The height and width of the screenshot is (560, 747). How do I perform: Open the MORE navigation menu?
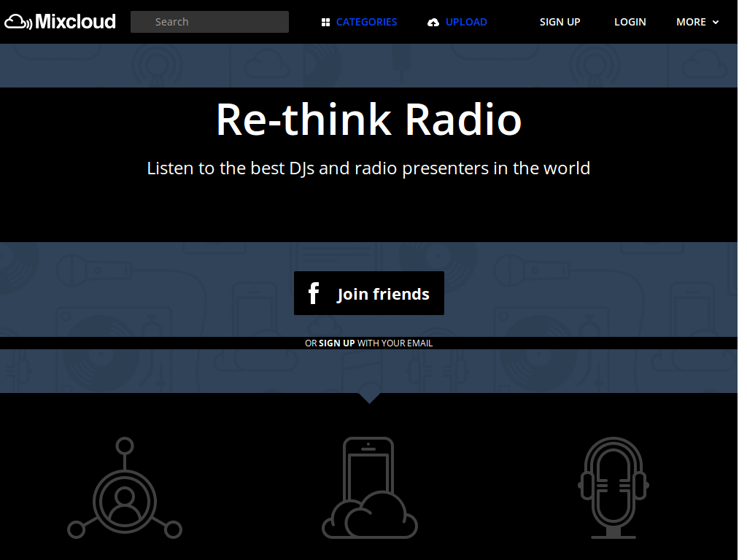click(x=692, y=22)
